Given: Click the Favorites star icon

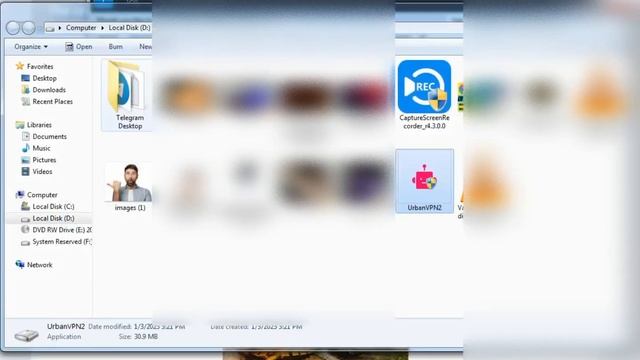Looking at the screenshot, I should pyautogui.click(x=20, y=66).
